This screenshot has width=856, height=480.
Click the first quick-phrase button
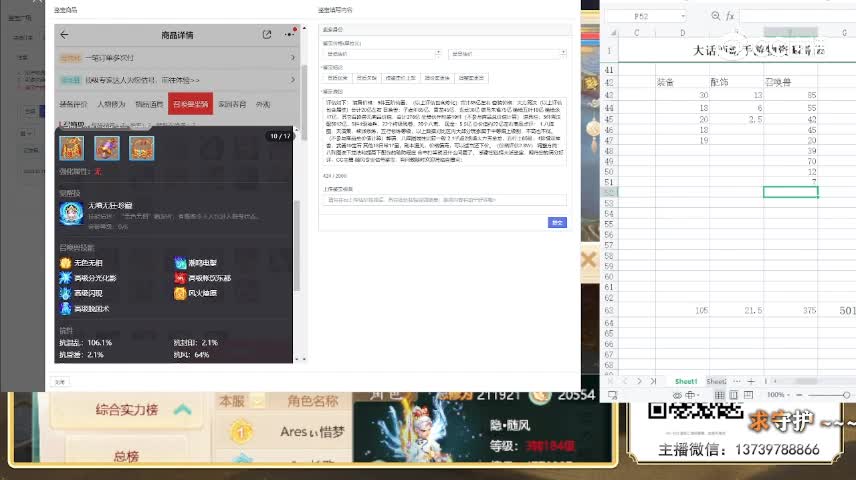[x=337, y=78]
